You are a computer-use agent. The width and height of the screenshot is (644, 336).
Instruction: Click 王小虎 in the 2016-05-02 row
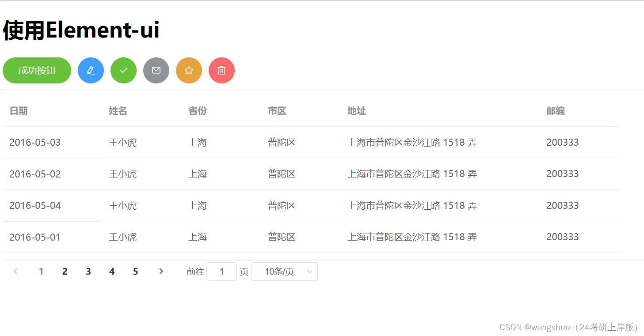point(123,174)
